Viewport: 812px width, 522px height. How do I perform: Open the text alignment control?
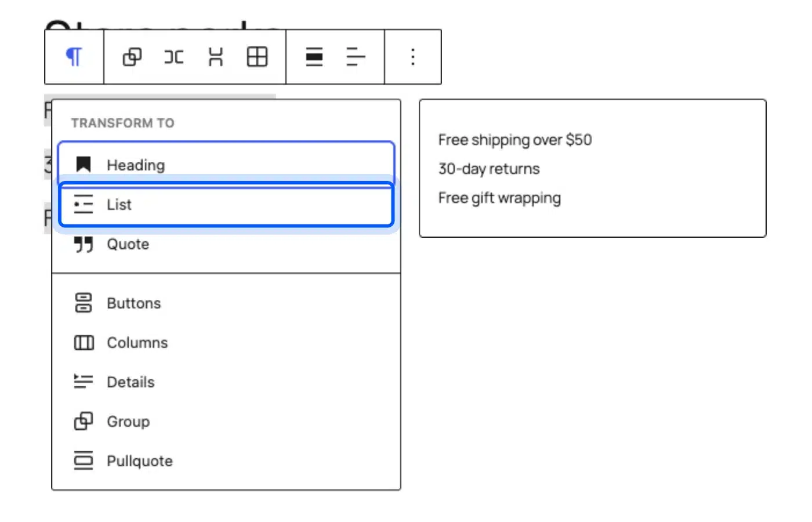(356, 57)
